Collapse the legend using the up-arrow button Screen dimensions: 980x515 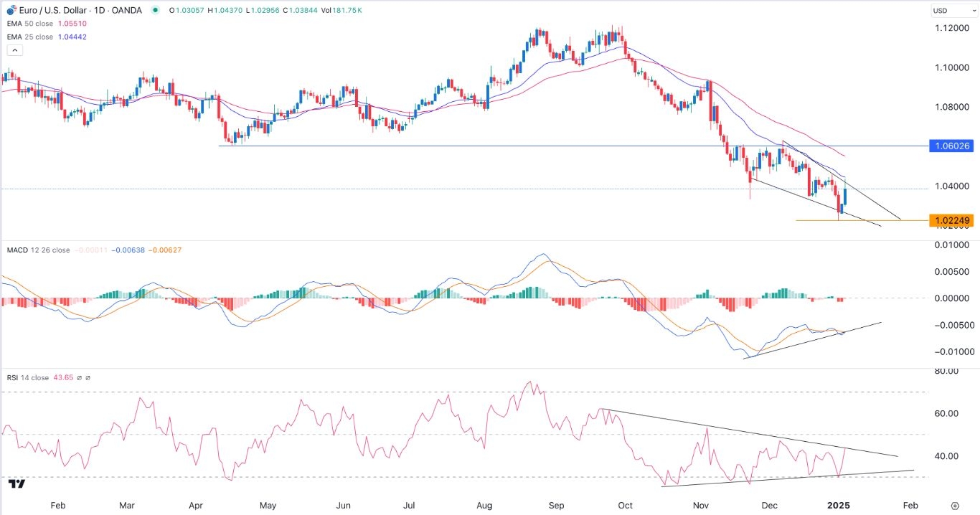[x=14, y=50]
